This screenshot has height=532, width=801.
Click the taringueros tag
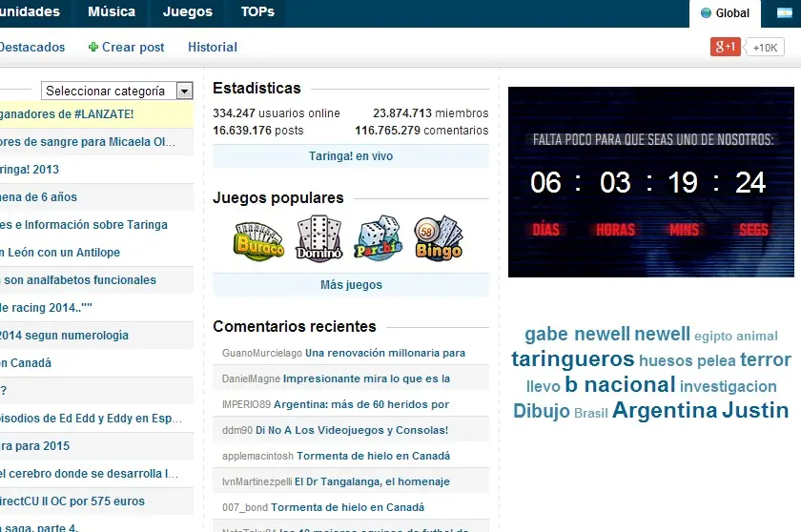[573, 358]
